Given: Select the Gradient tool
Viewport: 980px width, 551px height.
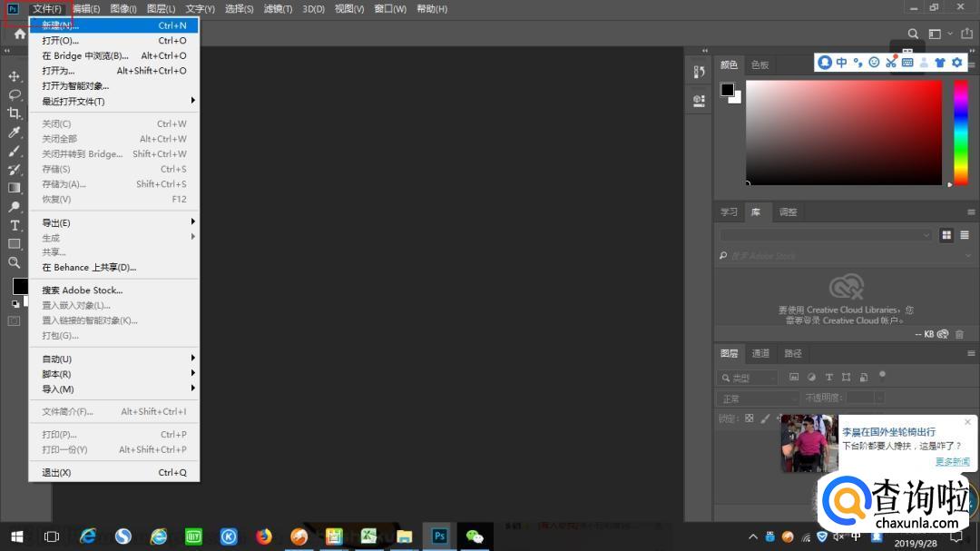Looking at the screenshot, I should coord(14,188).
